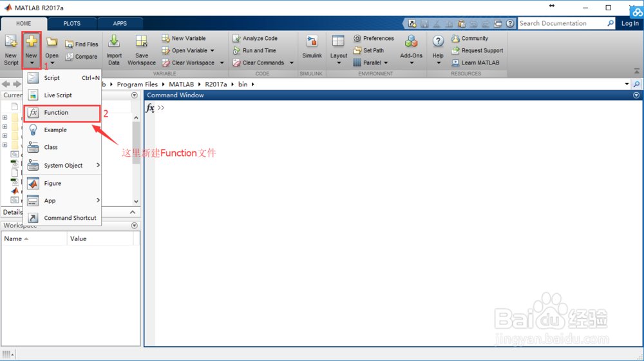
Task: Click Request Support
Action: [x=477, y=50]
